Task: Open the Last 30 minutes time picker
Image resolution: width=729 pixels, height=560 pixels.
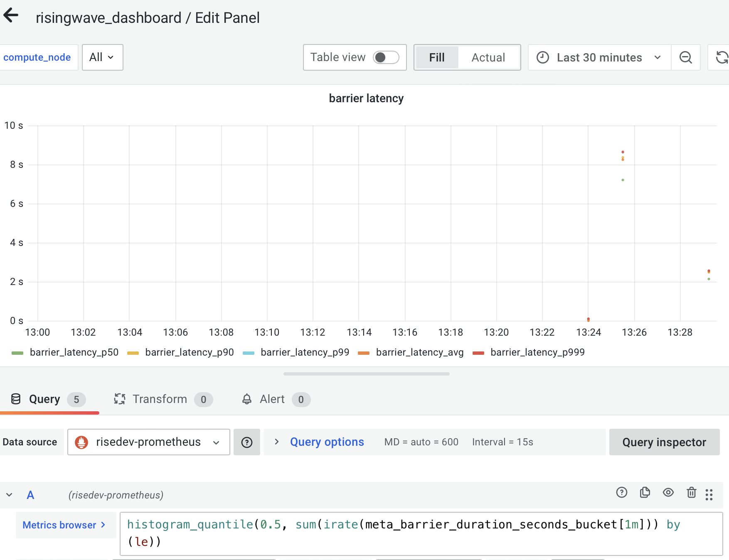Action: [x=598, y=57]
